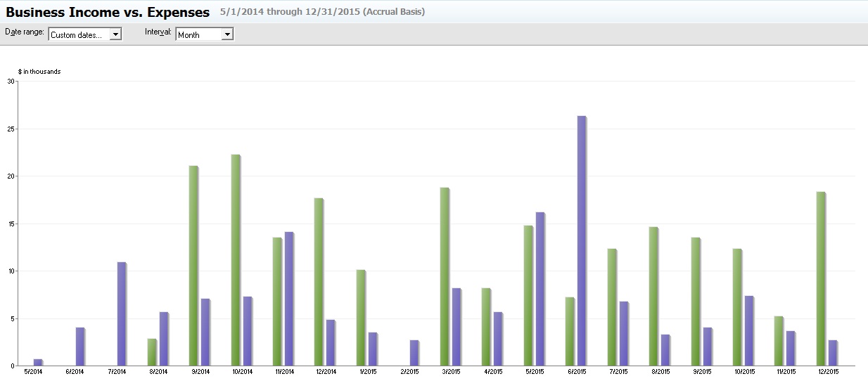The image size is (868, 381).
Task: Select the purple expenses bar for 7/2014
Action: pos(122,314)
